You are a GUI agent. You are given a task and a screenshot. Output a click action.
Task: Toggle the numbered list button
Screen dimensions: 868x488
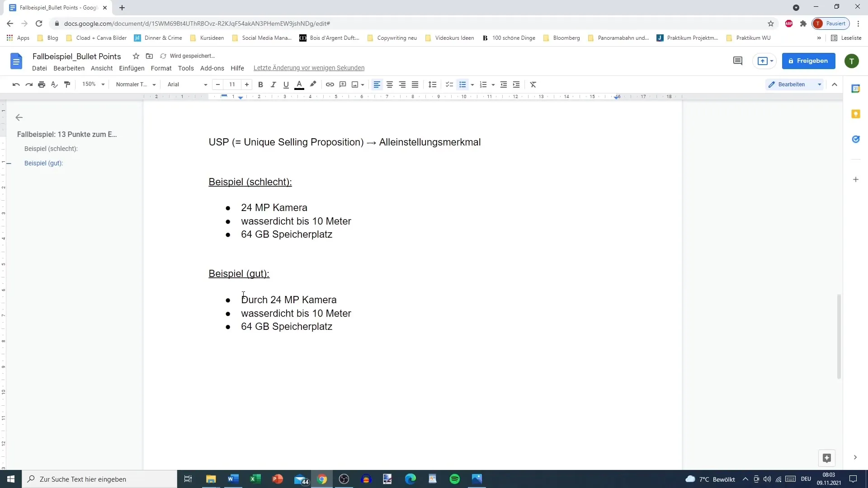tap(483, 84)
